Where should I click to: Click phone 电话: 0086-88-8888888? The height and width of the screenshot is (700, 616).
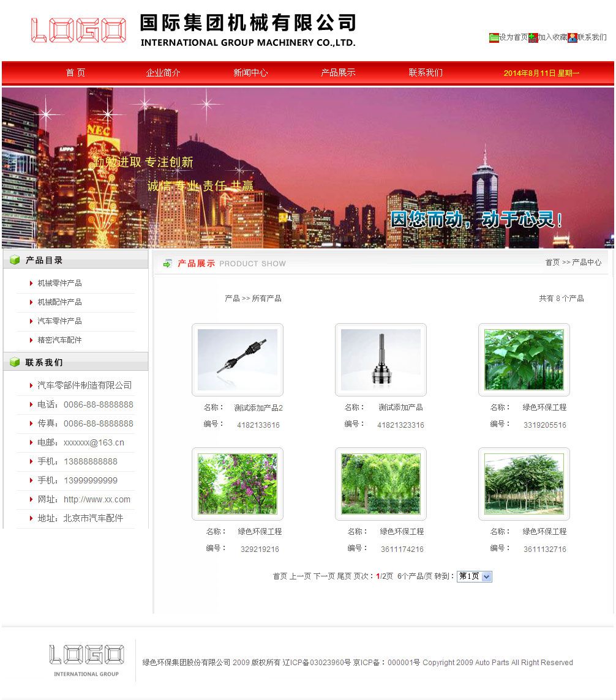[x=85, y=405]
